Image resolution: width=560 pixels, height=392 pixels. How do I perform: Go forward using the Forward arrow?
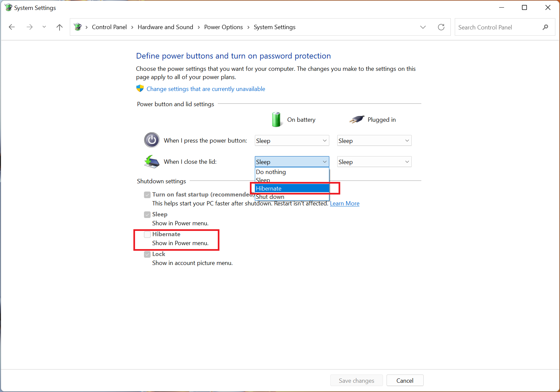pyautogui.click(x=29, y=27)
